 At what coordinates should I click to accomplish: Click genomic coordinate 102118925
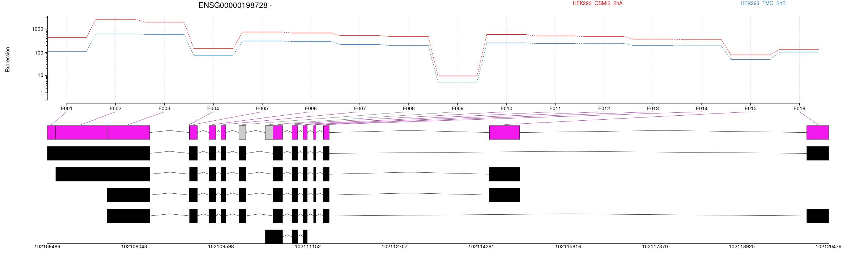[742, 247]
